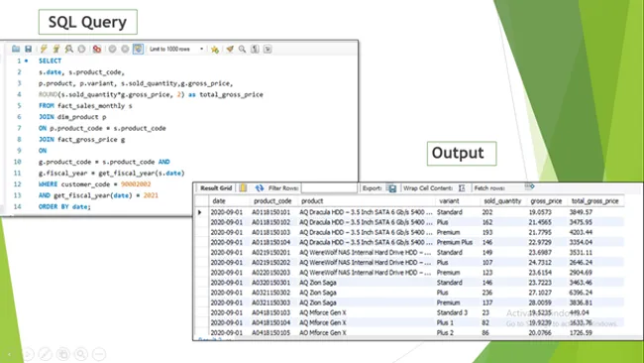This screenshot has height=363, width=644.
Task: Select the Result Grid tab
Action: click(216, 187)
